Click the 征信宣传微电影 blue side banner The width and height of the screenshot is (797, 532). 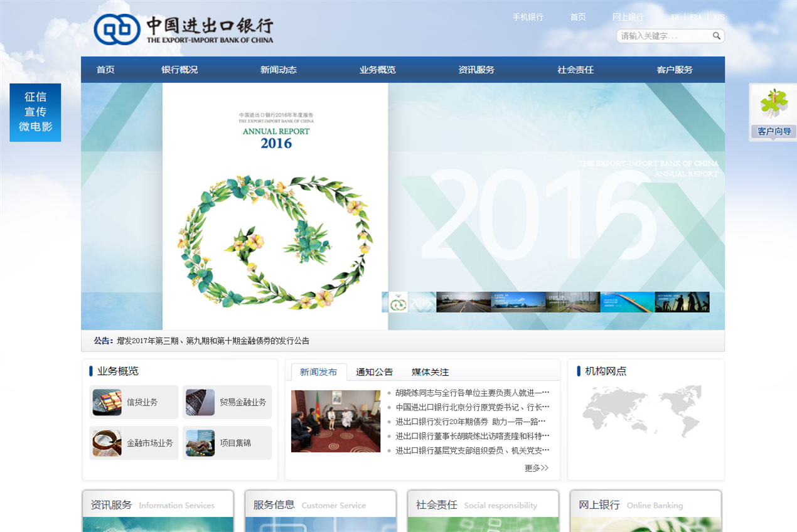[35, 112]
